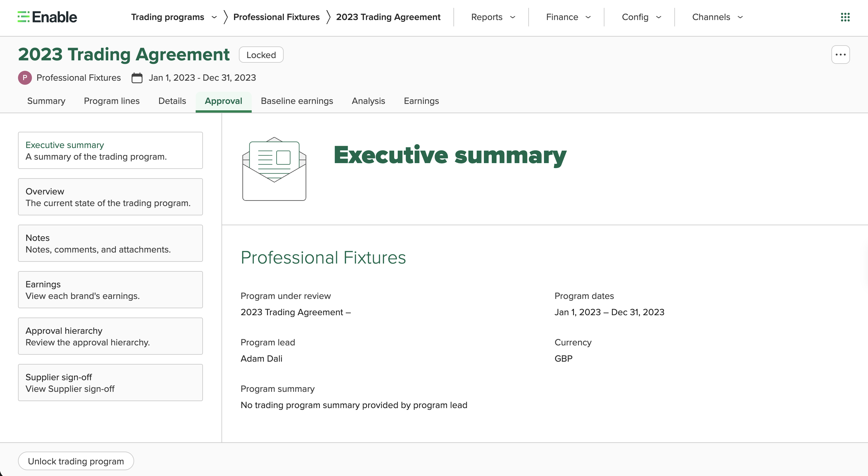Viewport: 868px width, 476px height.
Task: Click the calendar icon beside program dates
Action: click(137, 78)
